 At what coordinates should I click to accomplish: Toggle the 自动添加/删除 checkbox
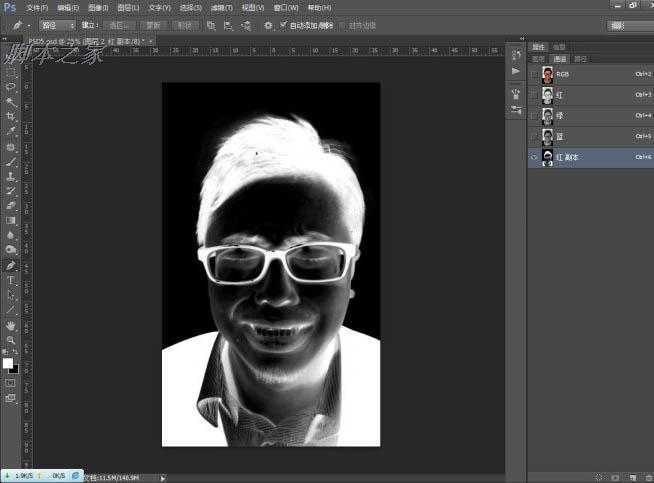click(283, 24)
